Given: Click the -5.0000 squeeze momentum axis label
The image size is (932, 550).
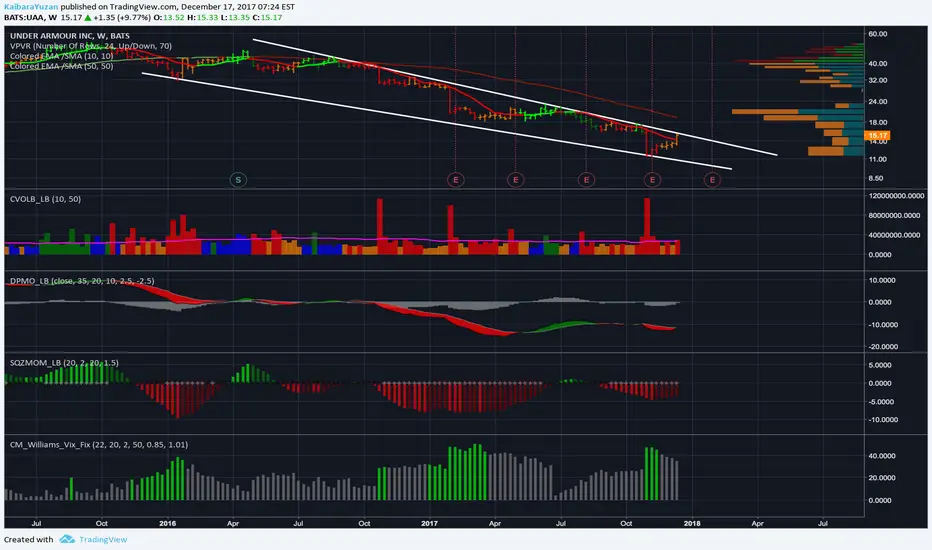Looking at the screenshot, I should (x=879, y=402).
